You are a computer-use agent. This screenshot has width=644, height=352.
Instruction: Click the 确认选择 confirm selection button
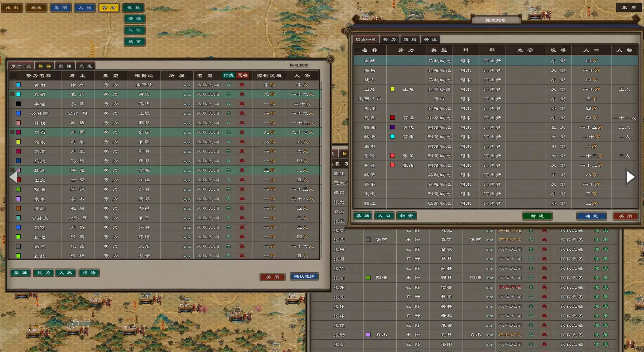304,276
